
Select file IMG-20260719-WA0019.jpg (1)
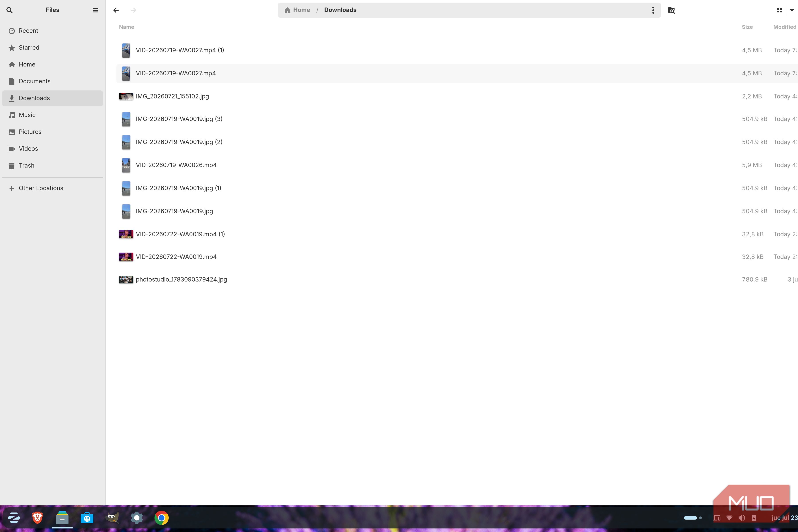click(457, 188)
